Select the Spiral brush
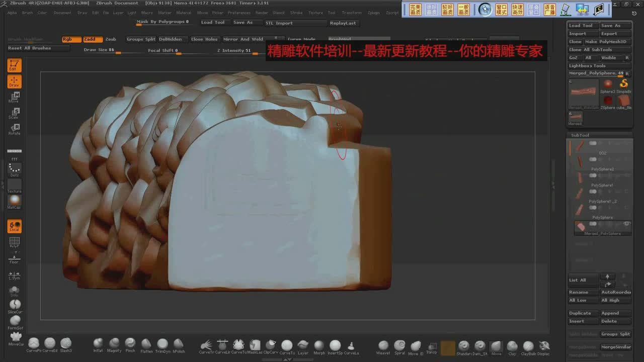This screenshot has height=362, width=644. 399,346
